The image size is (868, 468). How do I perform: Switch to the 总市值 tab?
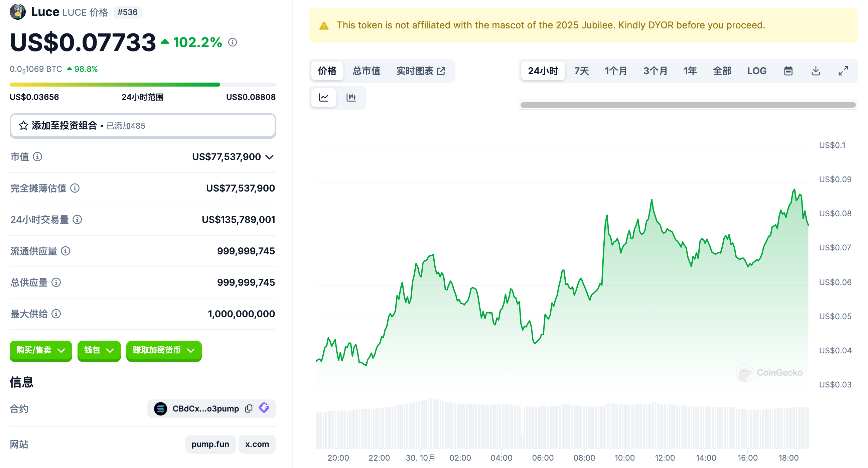click(x=366, y=71)
